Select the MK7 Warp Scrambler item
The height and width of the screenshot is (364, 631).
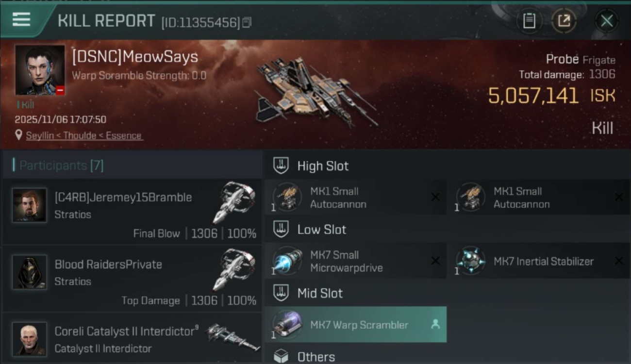coord(355,325)
